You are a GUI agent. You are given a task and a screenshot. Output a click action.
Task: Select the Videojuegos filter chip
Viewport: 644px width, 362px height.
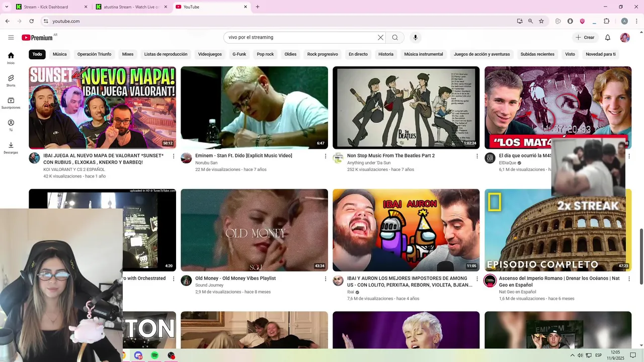pos(210,54)
